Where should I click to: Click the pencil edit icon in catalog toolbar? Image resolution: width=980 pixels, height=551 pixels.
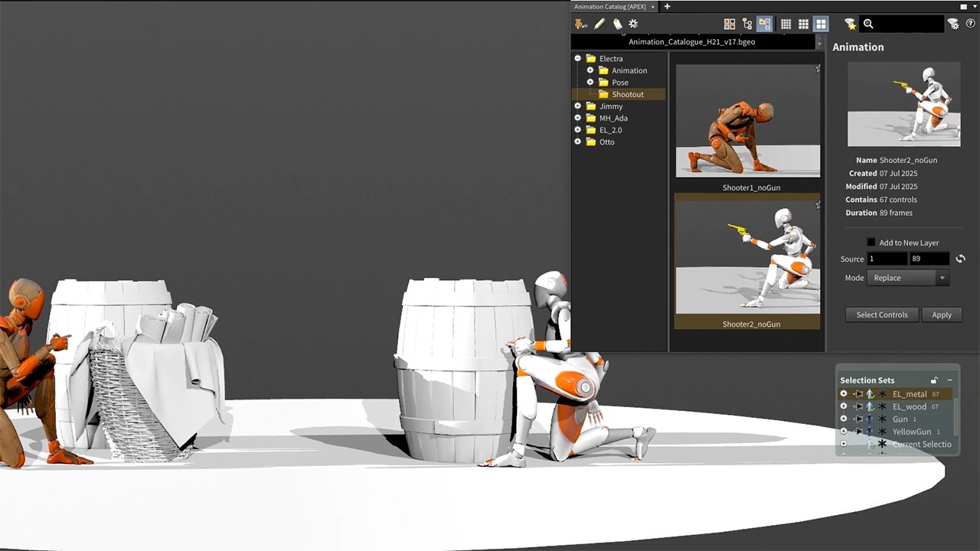pos(599,24)
